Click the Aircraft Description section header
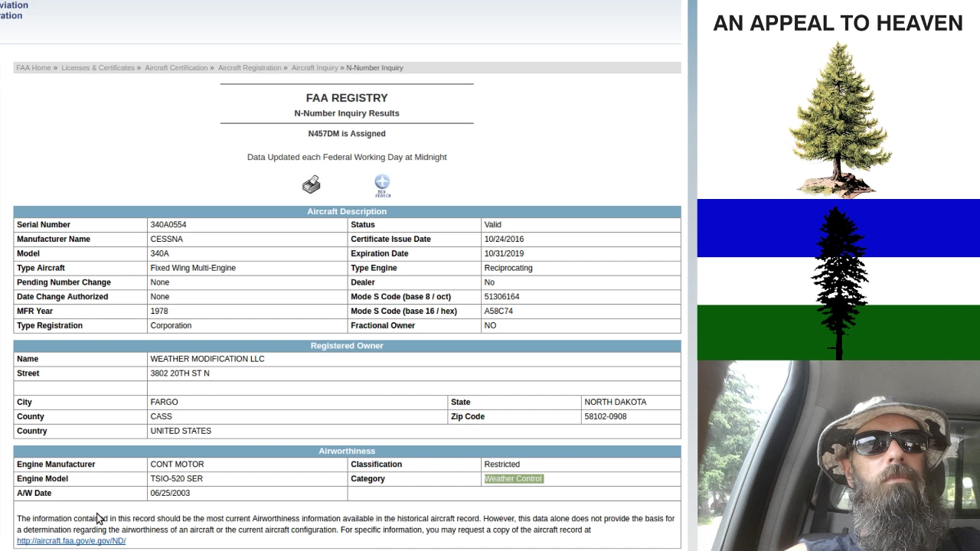 point(347,212)
